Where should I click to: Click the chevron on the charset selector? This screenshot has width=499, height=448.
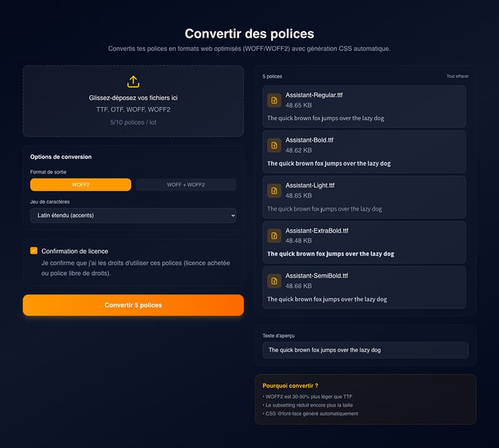233,215
